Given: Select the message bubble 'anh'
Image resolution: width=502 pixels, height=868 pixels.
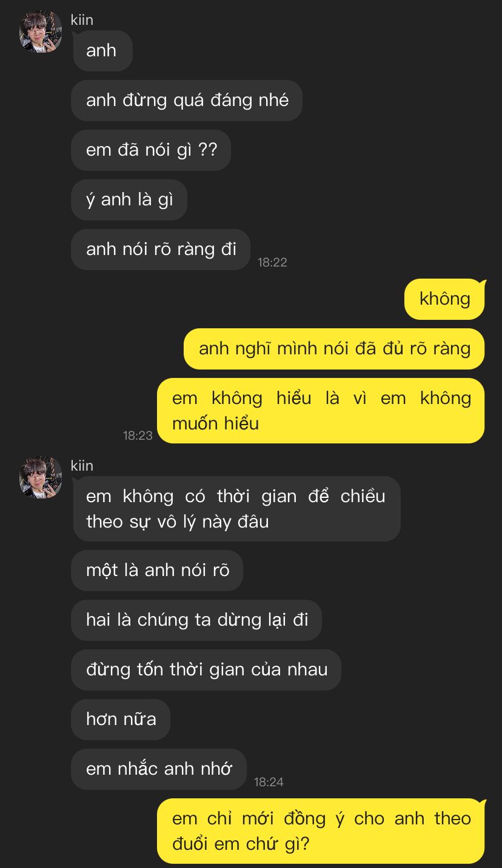Looking at the screenshot, I should pyautogui.click(x=102, y=51).
